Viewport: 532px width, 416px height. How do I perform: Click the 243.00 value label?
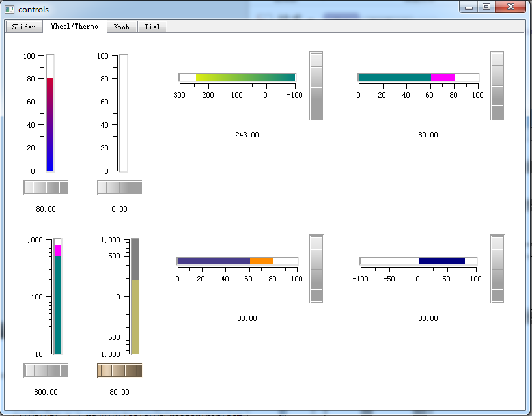[x=247, y=135]
